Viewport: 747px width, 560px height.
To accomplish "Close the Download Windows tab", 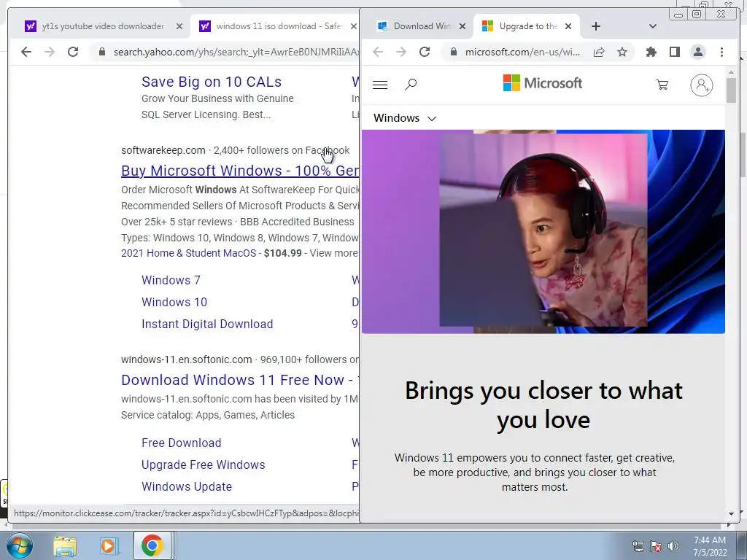I will click(x=462, y=26).
